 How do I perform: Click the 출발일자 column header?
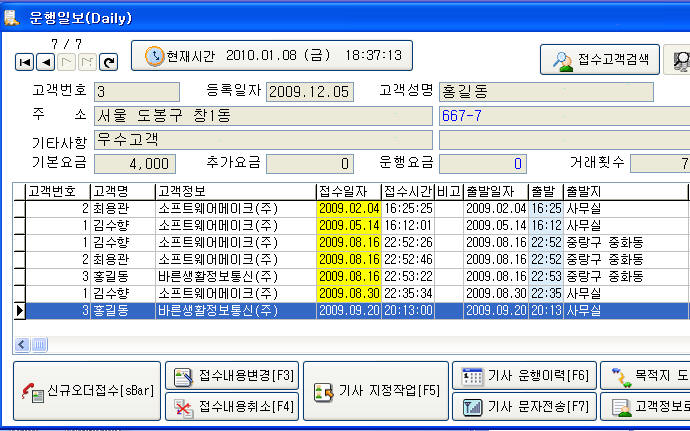[x=496, y=192]
